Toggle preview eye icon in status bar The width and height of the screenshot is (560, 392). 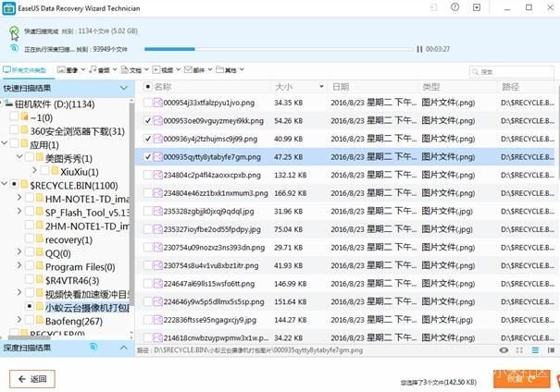click(504, 349)
